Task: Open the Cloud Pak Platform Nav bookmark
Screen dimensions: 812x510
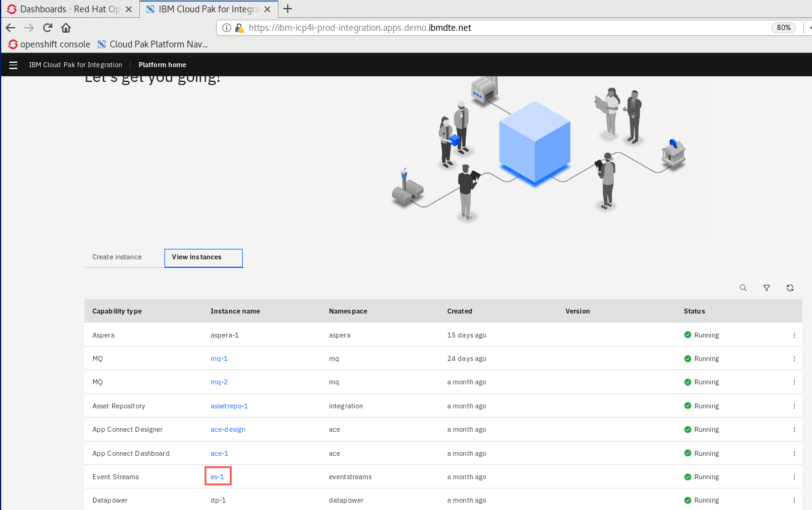Action: click(153, 44)
